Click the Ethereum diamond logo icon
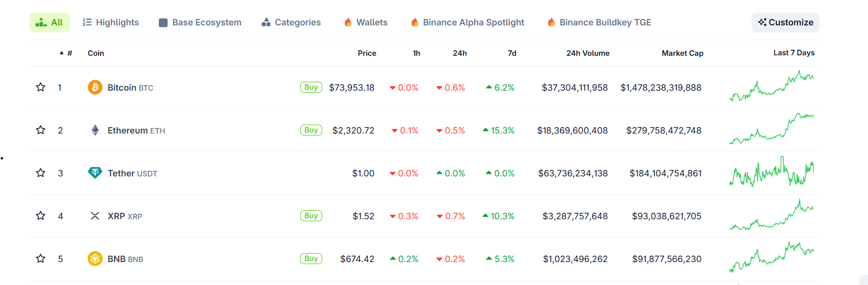The image size is (868, 285). [95, 130]
